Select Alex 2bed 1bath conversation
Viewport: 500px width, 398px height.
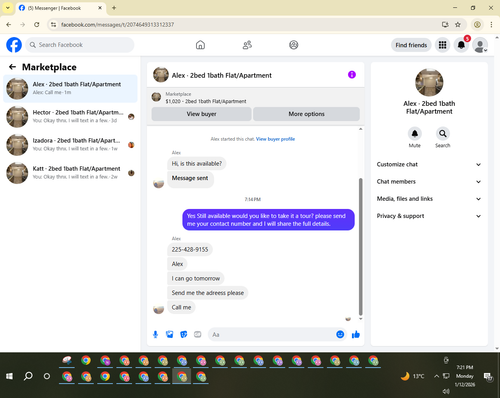[x=70, y=88]
